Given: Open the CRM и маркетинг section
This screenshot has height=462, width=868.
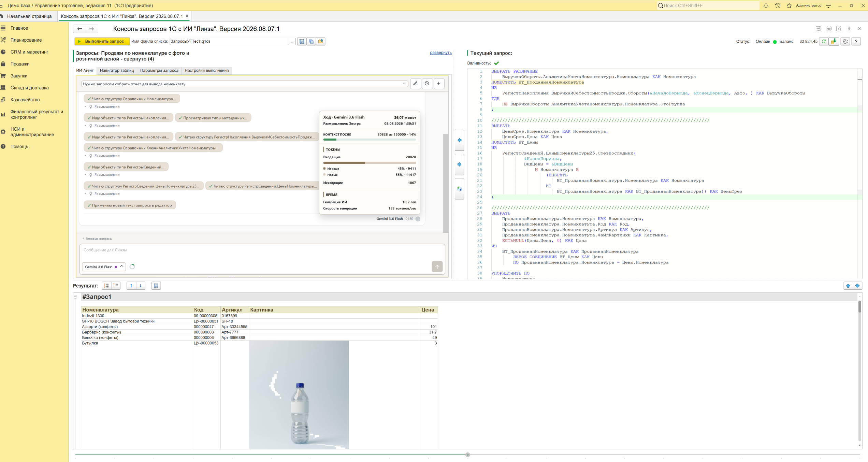Looking at the screenshot, I should [29, 52].
